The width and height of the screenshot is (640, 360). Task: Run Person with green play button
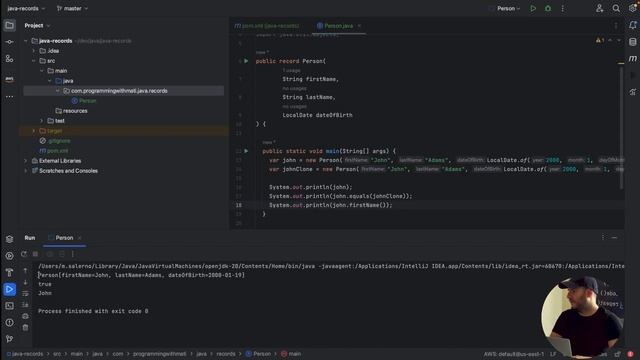[x=533, y=8]
